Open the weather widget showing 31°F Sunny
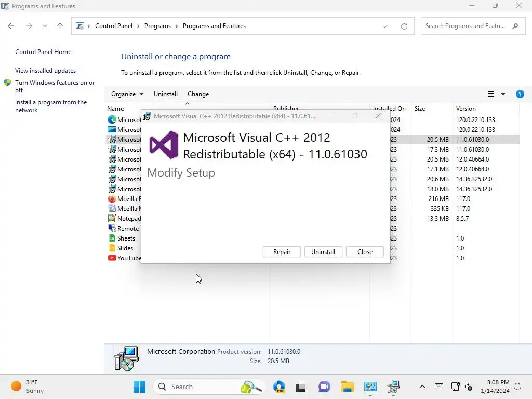 coord(27,387)
